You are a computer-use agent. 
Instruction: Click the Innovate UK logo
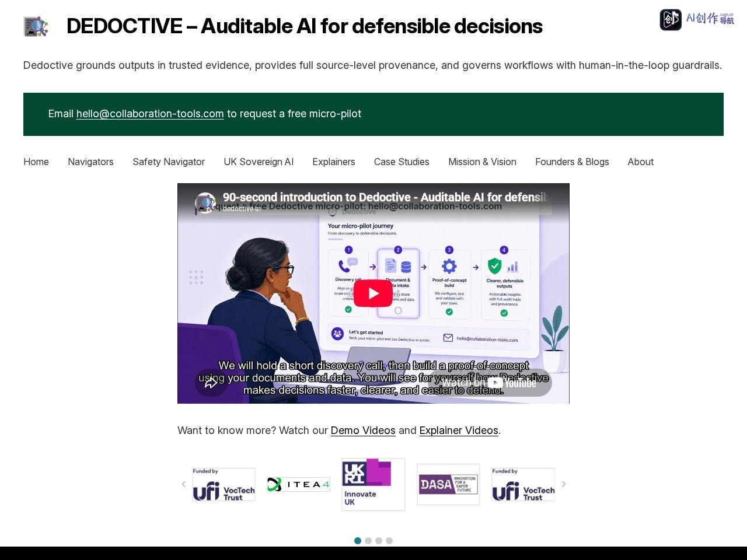point(373,484)
